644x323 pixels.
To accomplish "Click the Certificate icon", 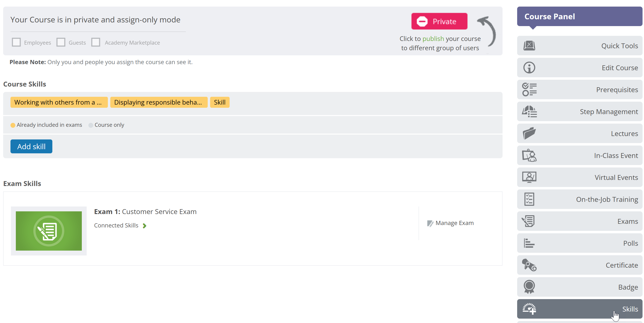I will click(529, 265).
